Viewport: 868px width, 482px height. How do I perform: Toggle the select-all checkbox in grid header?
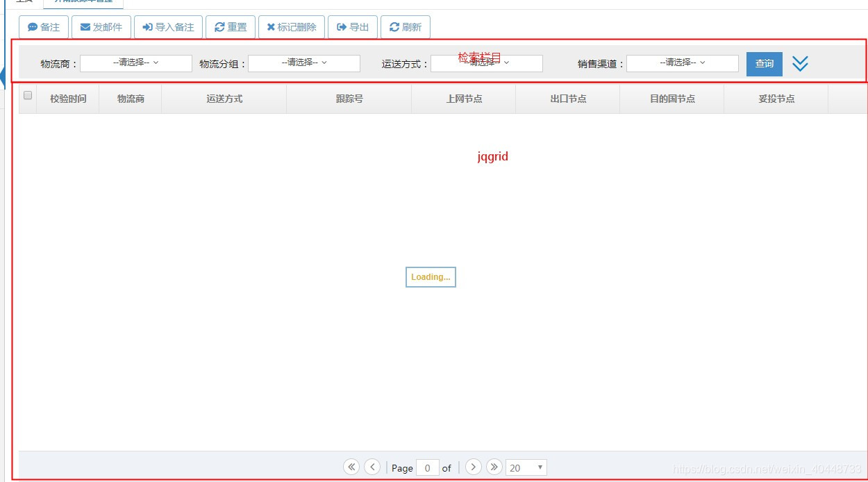pos(27,96)
